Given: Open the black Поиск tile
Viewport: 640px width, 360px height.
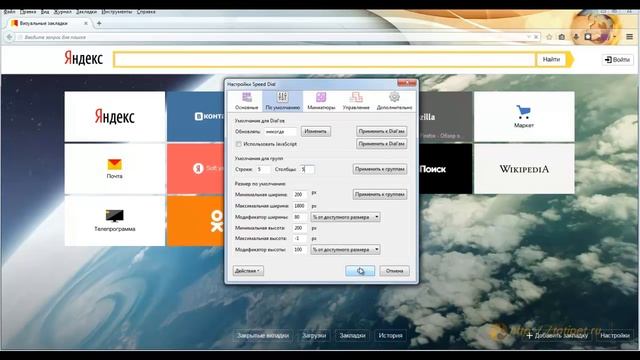Looking at the screenshot, I should (445, 169).
